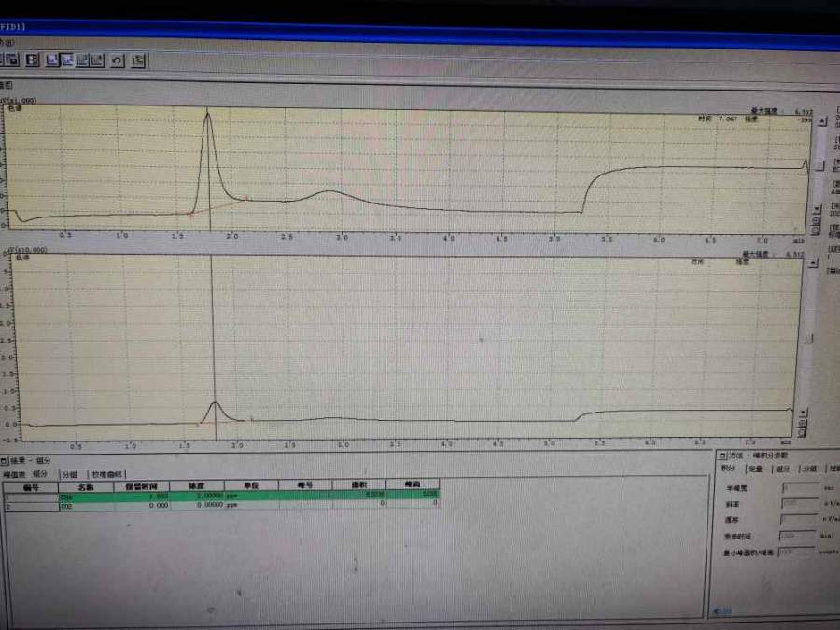Click the upper chromatogram scroll-down arrow
Viewport: 840px width, 630px height.
pyautogui.click(x=817, y=208)
